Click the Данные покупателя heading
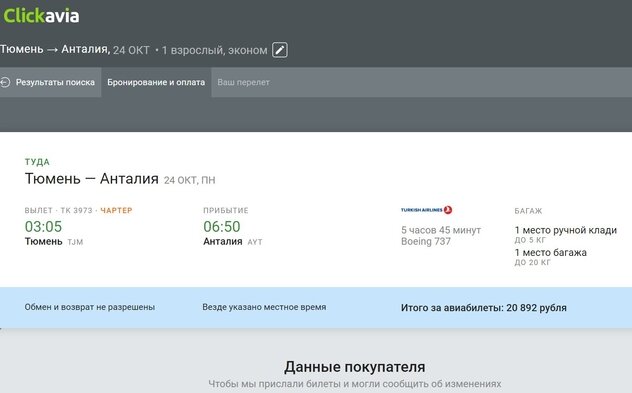The height and width of the screenshot is (393, 632). (354, 367)
